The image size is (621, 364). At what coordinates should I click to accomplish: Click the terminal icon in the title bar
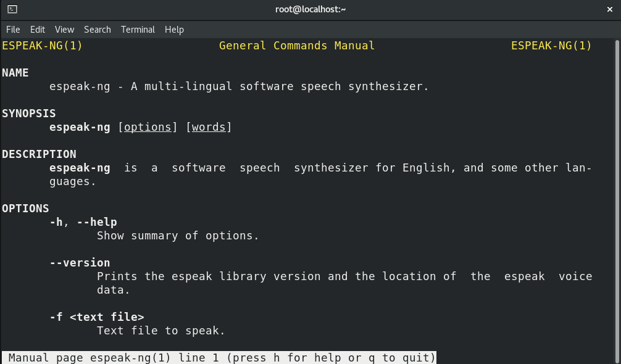pos(13,9)
